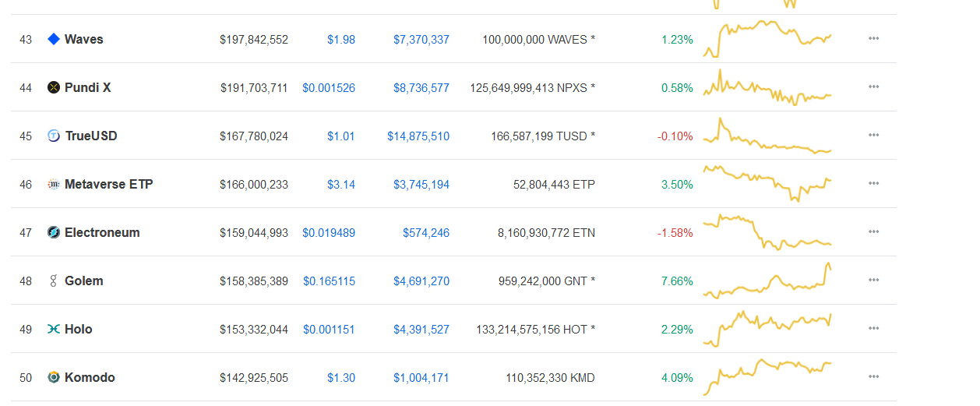Click the Waves volume $7,370,337

click(421, 39)
